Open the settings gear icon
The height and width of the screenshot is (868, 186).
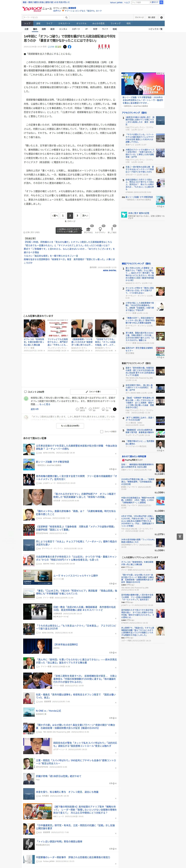point(161,17)
